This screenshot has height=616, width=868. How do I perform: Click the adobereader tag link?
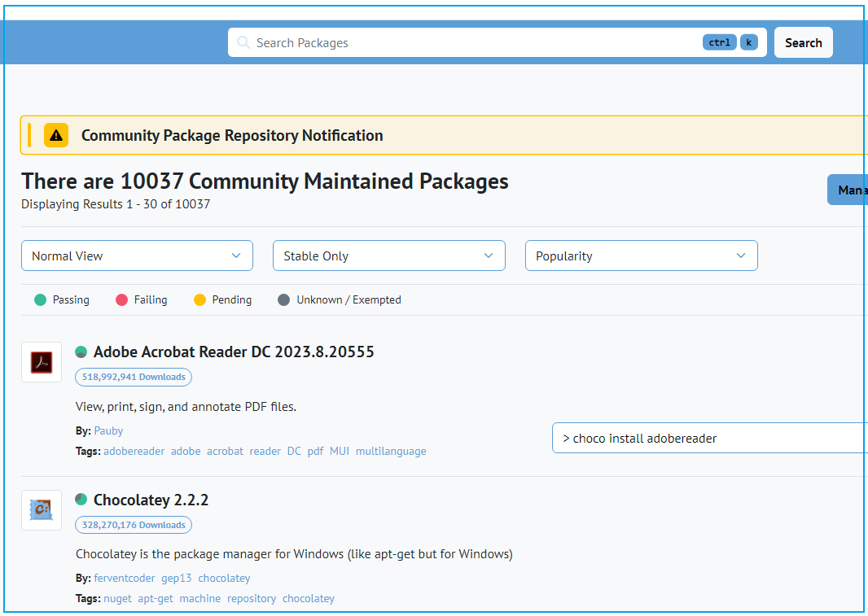click(x=134, y=451)
